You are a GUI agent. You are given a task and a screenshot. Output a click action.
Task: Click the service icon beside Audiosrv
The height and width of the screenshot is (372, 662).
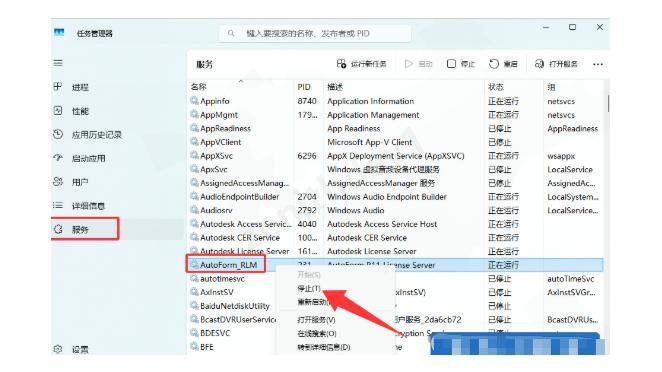(x=194, y=210)
